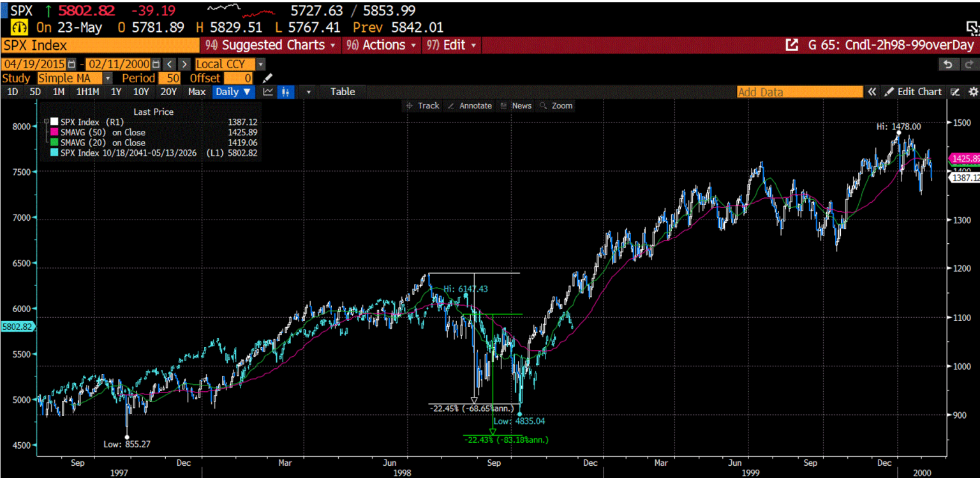Click the calendar icon beside the start date
Viewport: 980px width, 478px height.
point(70,64)
